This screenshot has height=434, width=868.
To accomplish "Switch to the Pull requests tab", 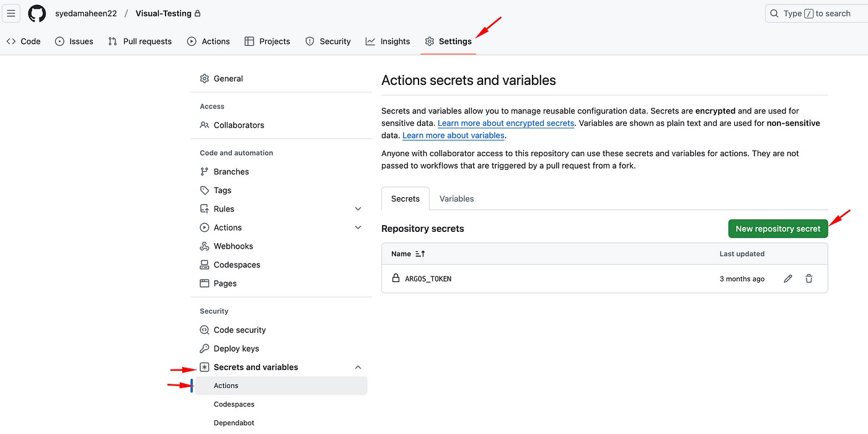I will click(139, 42).
